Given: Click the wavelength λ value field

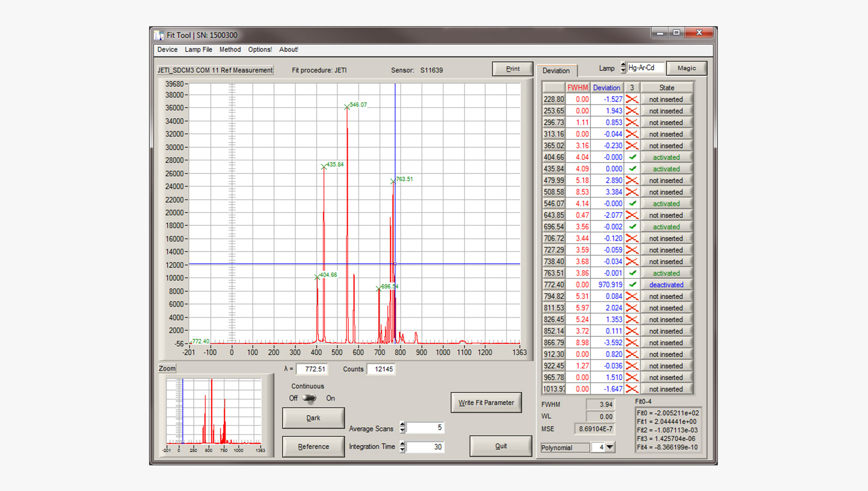Looking at the screenshot, I should [x=312, y=369].
